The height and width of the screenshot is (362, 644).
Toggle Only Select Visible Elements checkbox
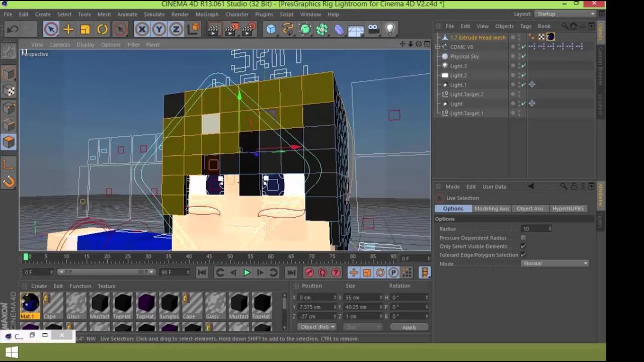(523, 246)
